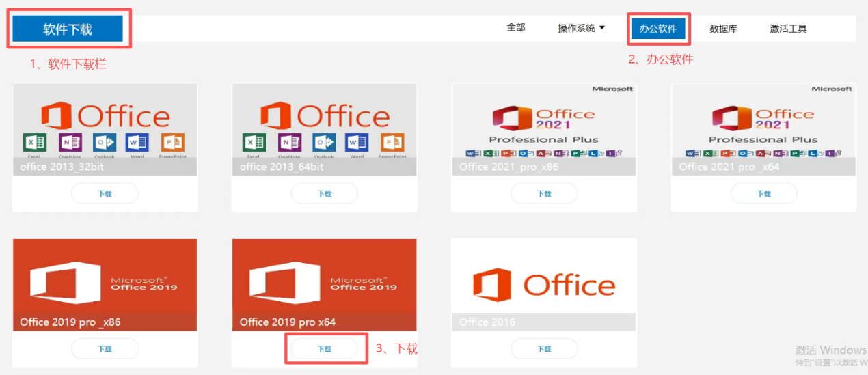Click the Office 2019 pro_x86 caption text
The width and height of the screenshot is (868, 375).
point(70,322)
